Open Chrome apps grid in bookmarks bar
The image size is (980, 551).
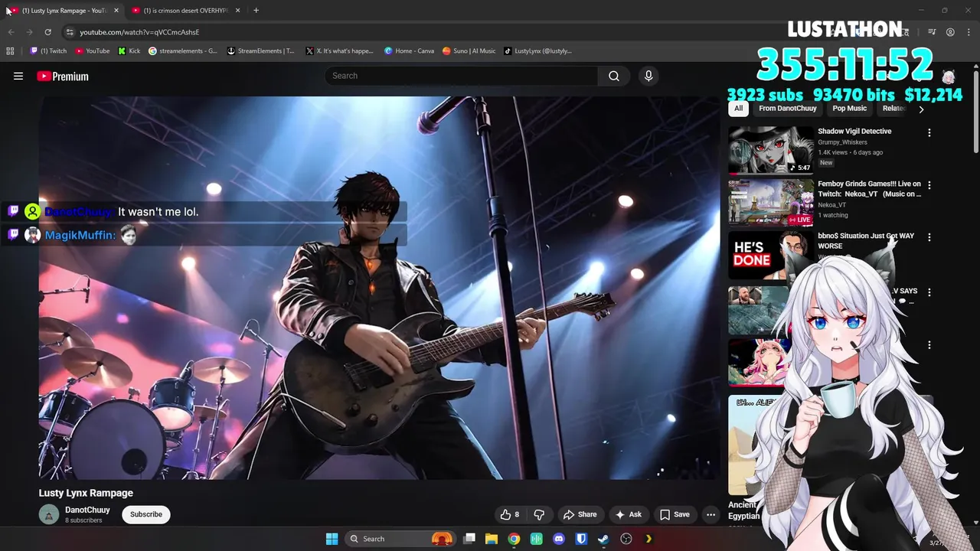point(10,51)
